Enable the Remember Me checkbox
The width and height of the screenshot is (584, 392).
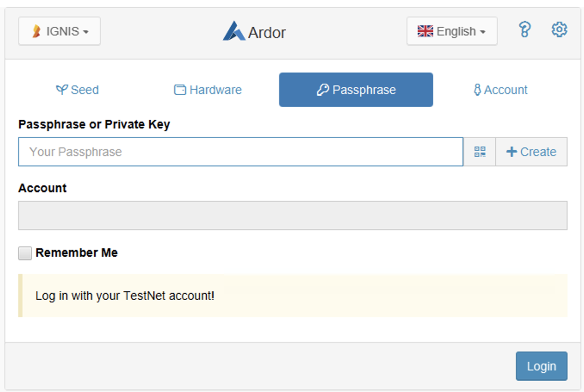coord(25,253)
